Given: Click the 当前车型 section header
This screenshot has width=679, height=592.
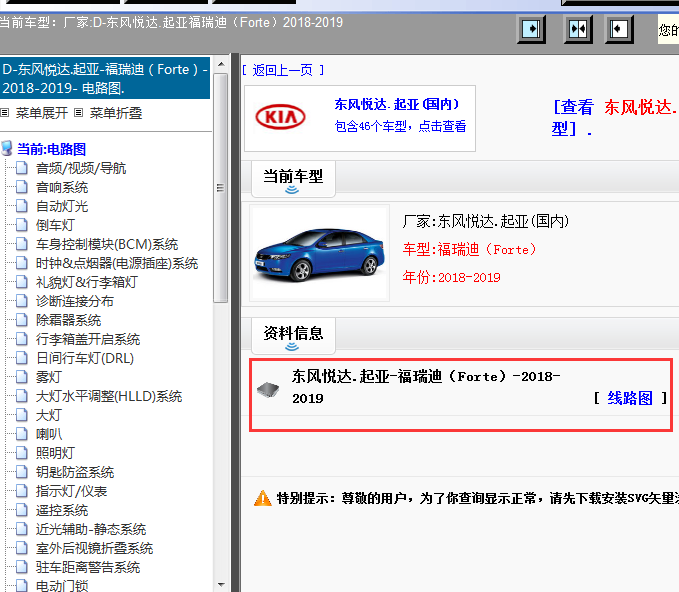Looking at the screenshot, I should click(293, 178).
